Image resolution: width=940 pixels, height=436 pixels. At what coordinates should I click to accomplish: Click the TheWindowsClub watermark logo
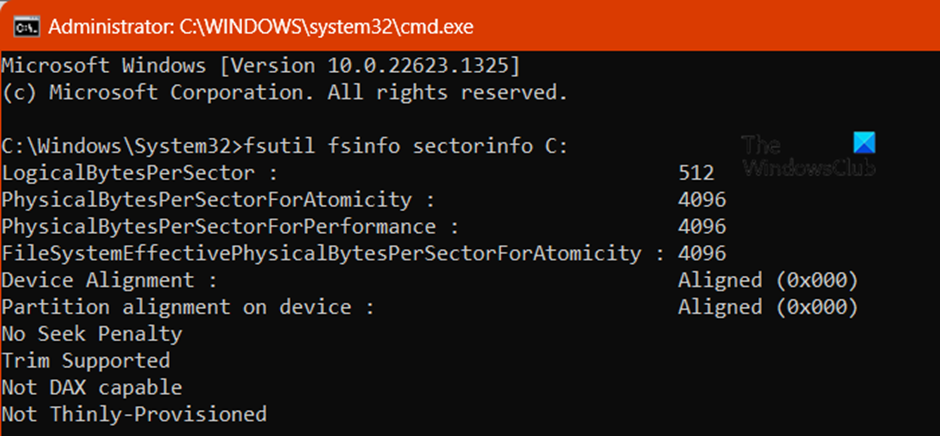pyautogui.click(x=808, y=155)
